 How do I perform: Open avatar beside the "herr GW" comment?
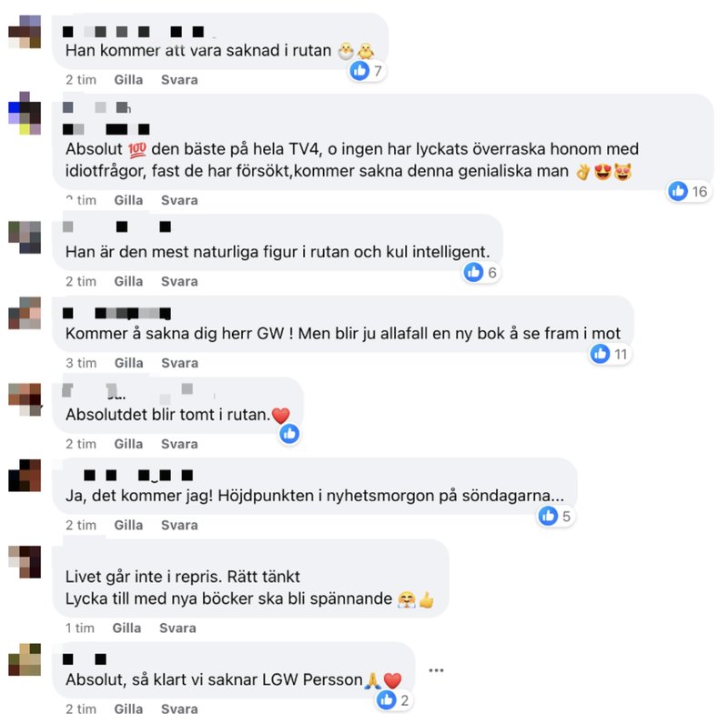point(25,313)
